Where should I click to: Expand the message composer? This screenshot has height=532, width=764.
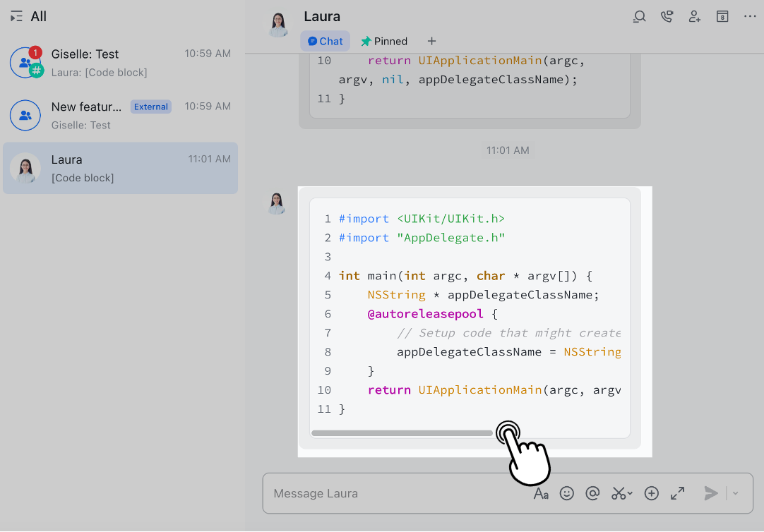click(677, 493)
